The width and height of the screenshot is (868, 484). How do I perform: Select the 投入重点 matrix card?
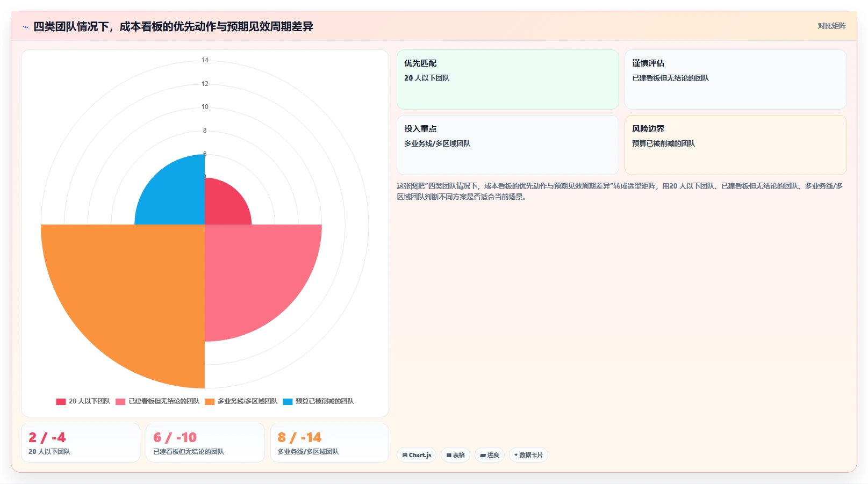click(x=508, y=145)
